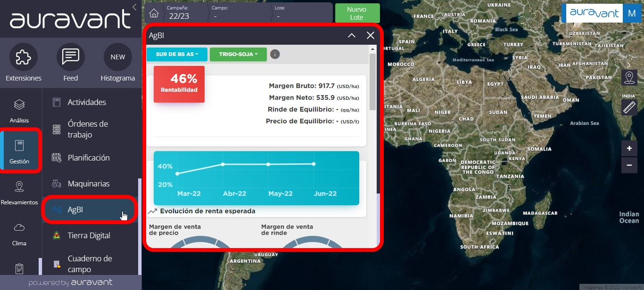This screenshot has width=644, height=290.
Task: Click the clipboard icon below Clima
Action: coord(19,269)
